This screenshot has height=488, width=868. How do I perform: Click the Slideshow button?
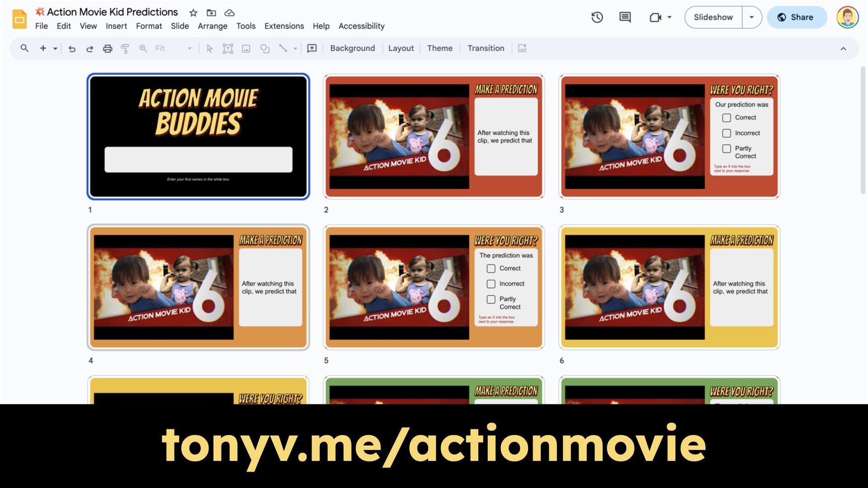713,17
